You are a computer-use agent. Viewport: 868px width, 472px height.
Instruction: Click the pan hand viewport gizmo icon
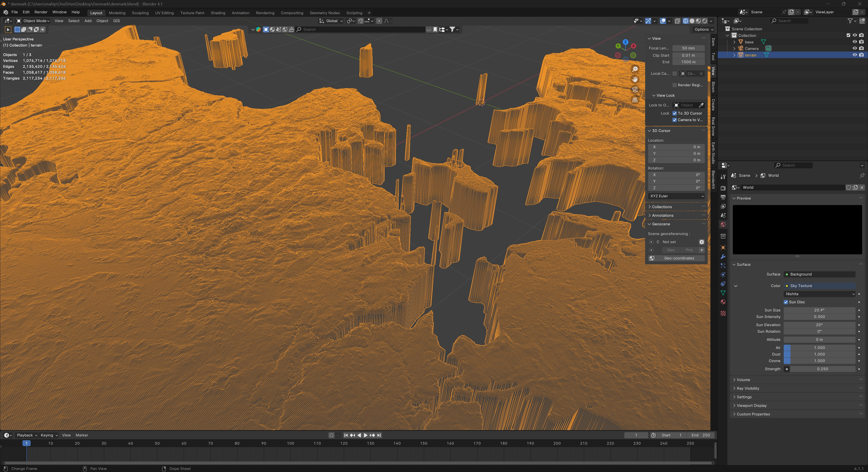click(635, 79)
